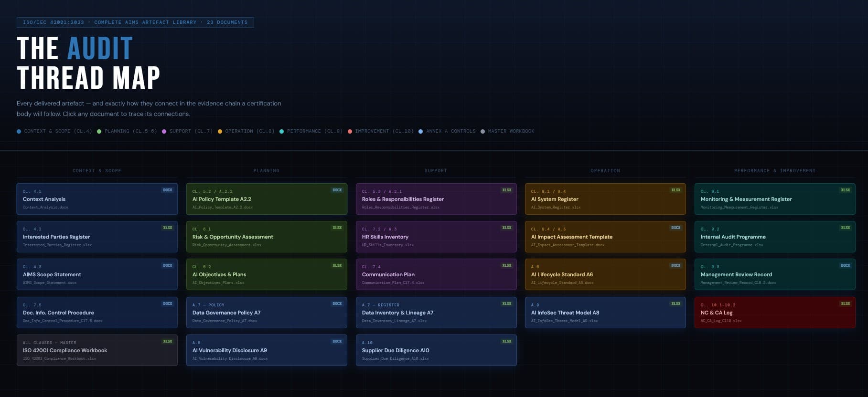Image resolution: width=868 pixels, height=397 pixels.
Task: Click the ISO/IEC 42001:2023 library banner tag
Action: click(x=135, y=22)
